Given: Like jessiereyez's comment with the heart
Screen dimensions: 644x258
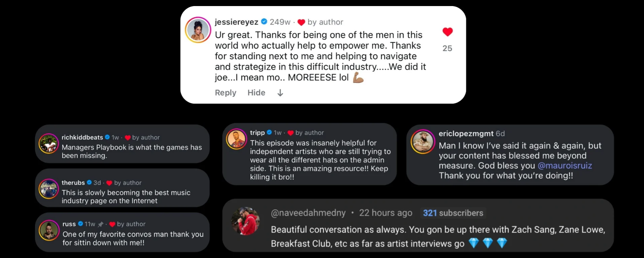Looking at the screenshot, I should point(447,32).
